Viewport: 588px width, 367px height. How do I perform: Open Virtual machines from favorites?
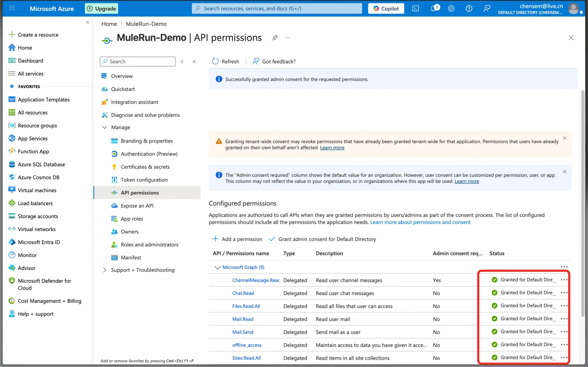(37, 190)
